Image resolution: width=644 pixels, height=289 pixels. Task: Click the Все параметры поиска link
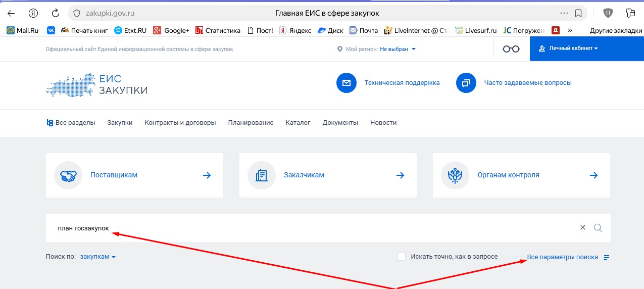[562, 257]
